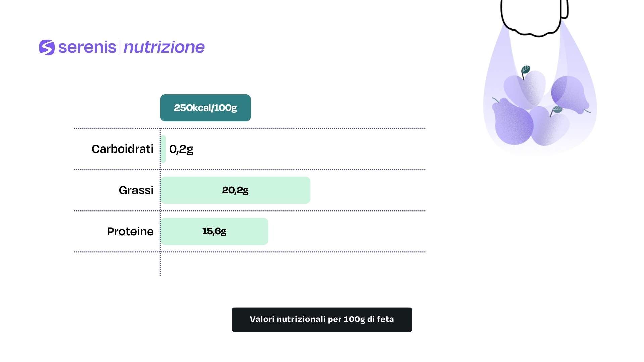This screenshot has width=644, height=362.
Task: Click the Serenis S logo icon
Action: (47, 47)
